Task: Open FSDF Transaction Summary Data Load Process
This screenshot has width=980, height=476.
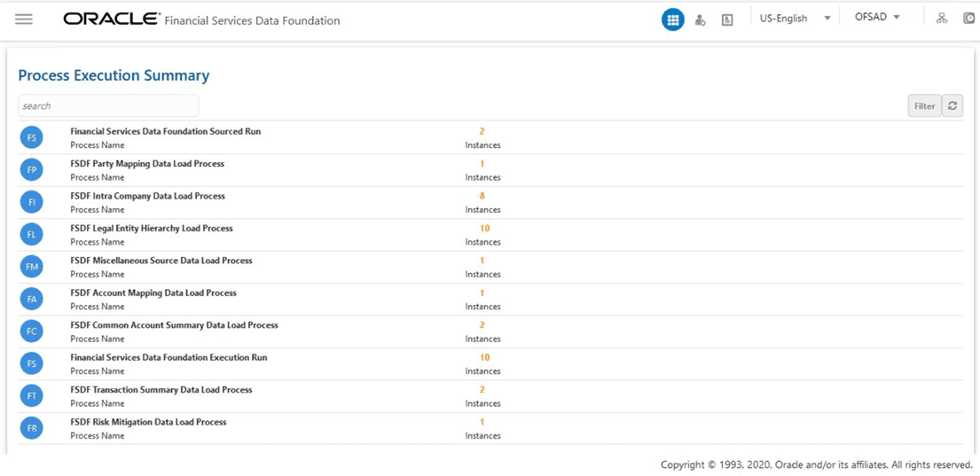Action: coord(161,390)
